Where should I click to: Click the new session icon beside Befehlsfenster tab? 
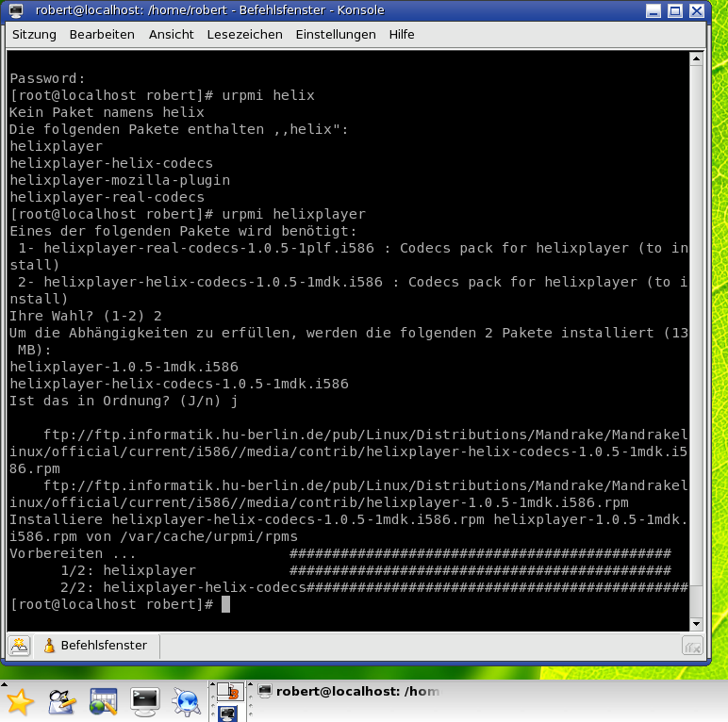click(x=20, y=646)
